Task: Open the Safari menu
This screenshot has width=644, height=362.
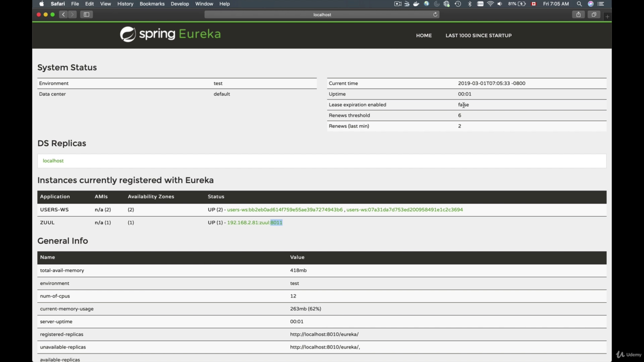Action: [57, 4]
